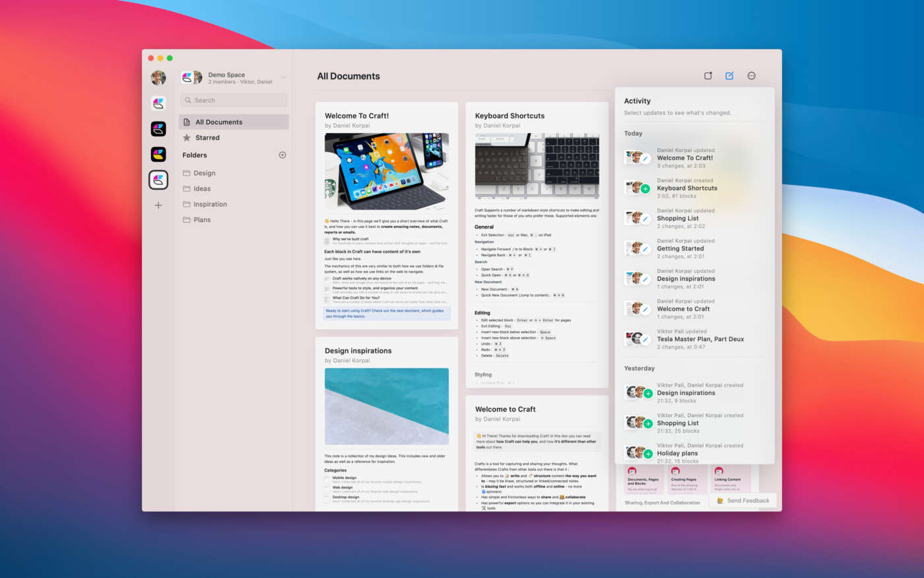Open 'Why we've built craft' subpage
The width and height of the screenshot is (924, 578).
pos(387,241)
